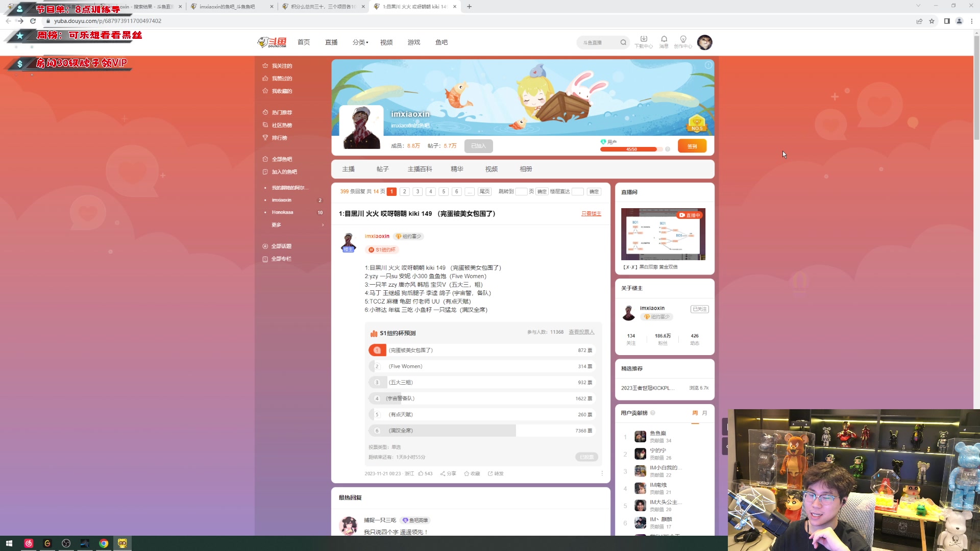Image resolution: width=980 pixels, height=551 pixels.
Task: Select poll option 满汉全席
Action: (442, 430)
